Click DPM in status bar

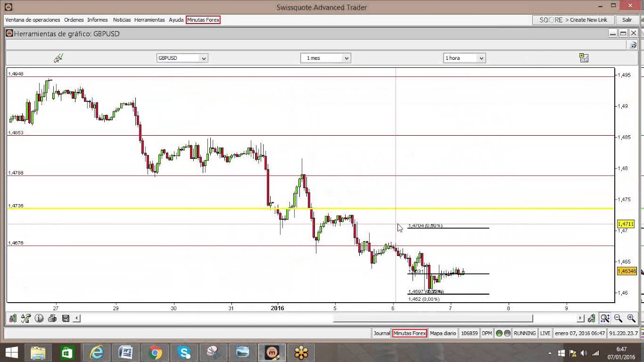487,333
